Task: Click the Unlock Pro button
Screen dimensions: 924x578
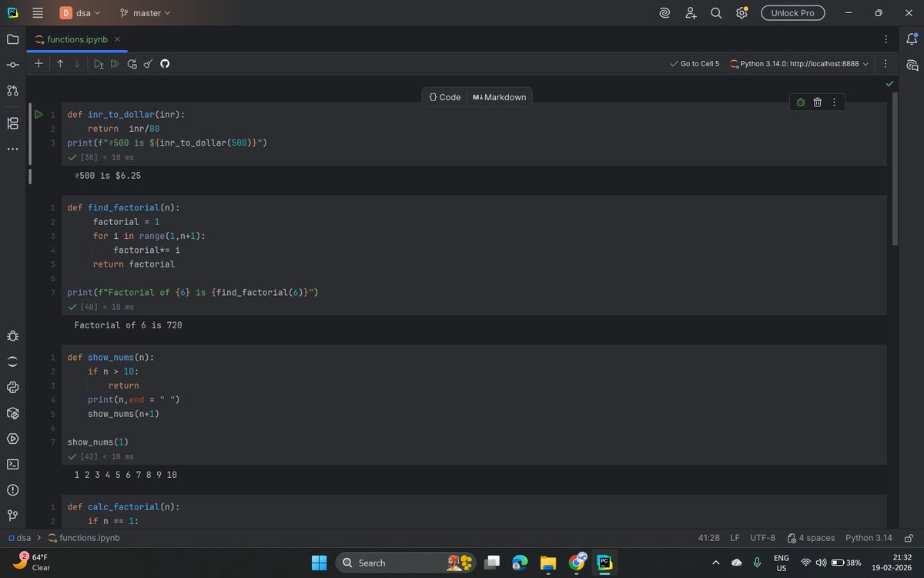Action: click(792, 13)
